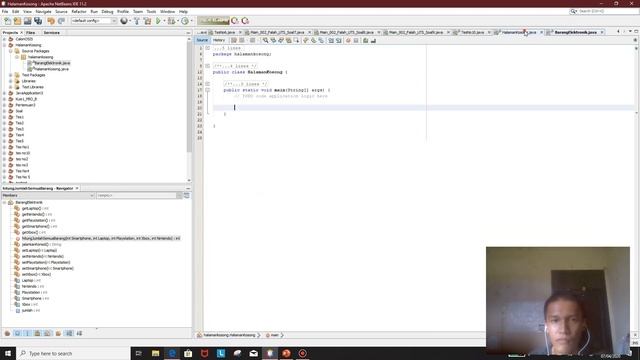Open the File menu
640x360 pixels.
click(x=5, y=11)
